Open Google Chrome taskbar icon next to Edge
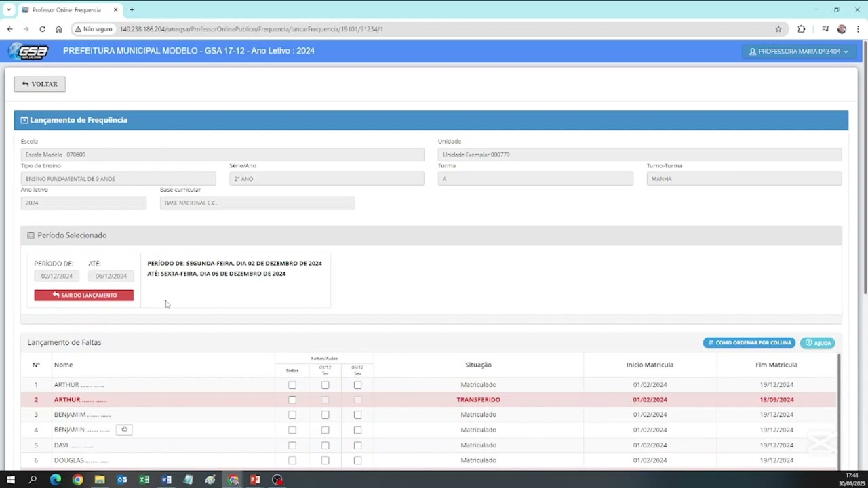Viewport: 868px width, 488px height. coord(77,480)
